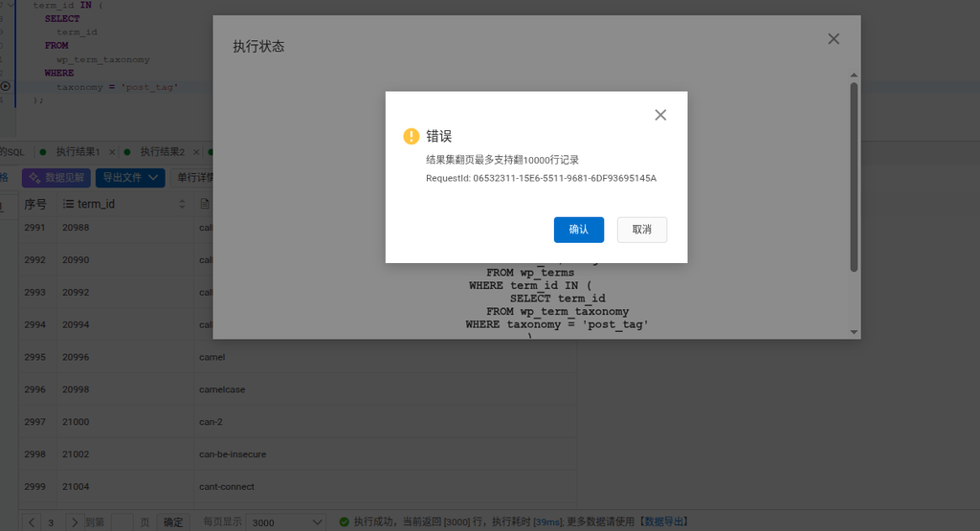Select cell 20994 in row 2994
The height and width of the screenshot is (531, 980).
[125, 325]
